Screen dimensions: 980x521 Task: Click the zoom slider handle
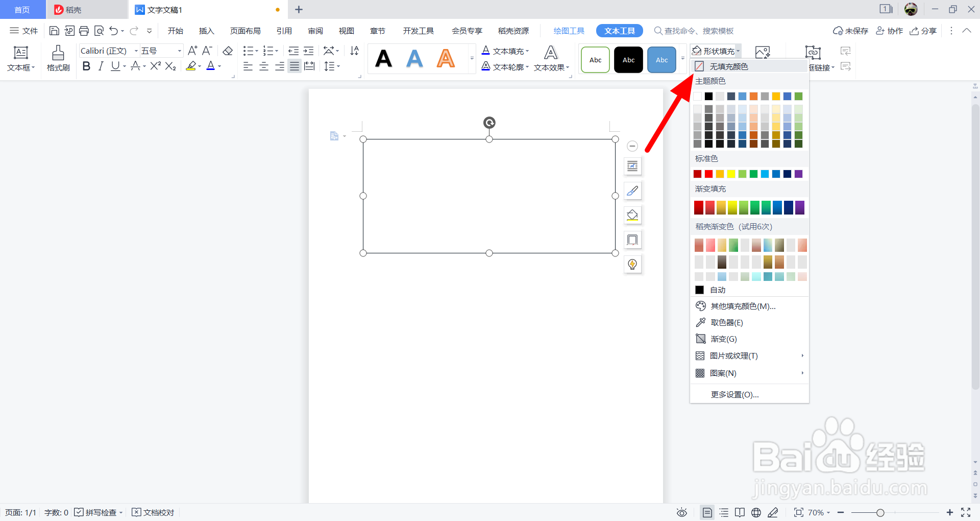880,512
